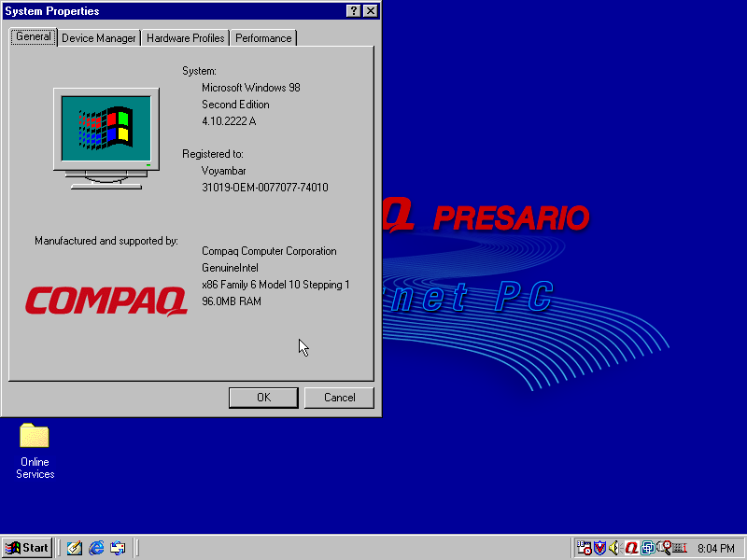Confirm with the OK button
Image resolution: width=747 pixels, height=560 pixels.
click(x=263, y=398)
